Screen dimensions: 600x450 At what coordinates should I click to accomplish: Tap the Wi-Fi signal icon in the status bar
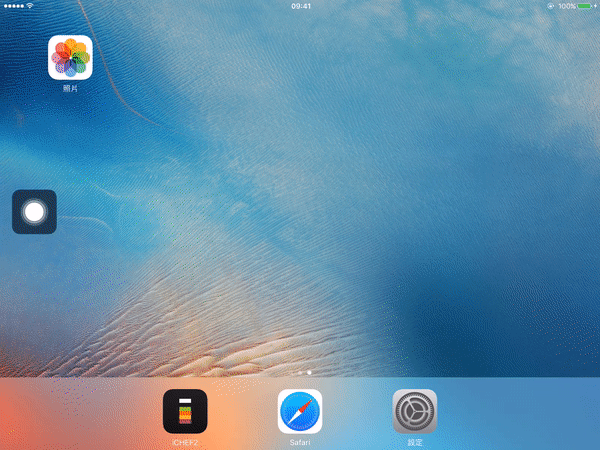(29, 6)
